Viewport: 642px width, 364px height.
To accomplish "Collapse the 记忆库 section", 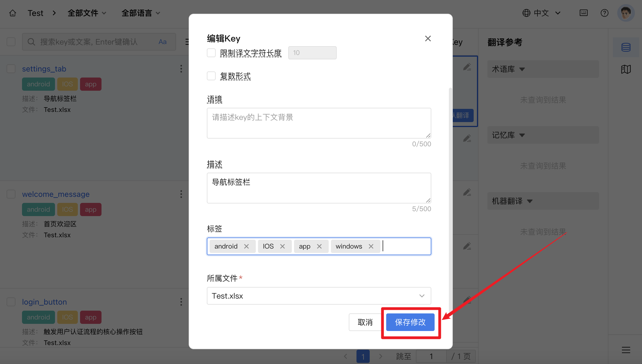I will pyautogui.click(x=543, y=135).
